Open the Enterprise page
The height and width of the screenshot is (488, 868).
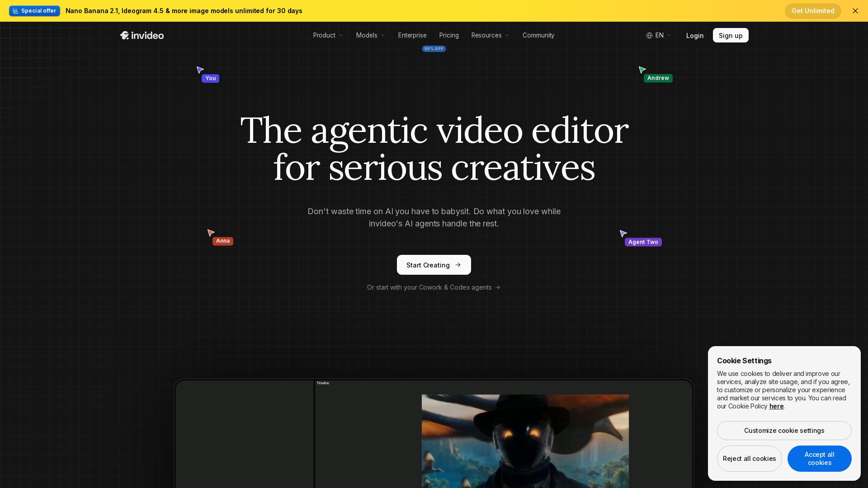412,35
